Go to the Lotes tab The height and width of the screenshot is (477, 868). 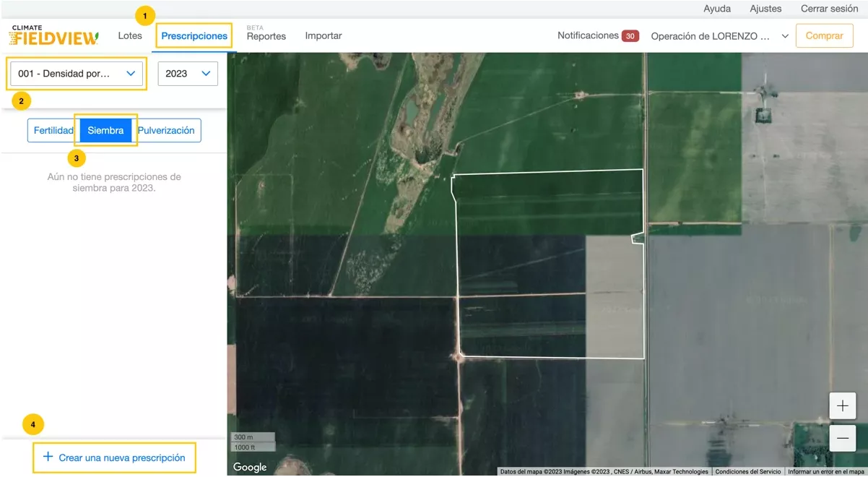(x=130, y=35)
